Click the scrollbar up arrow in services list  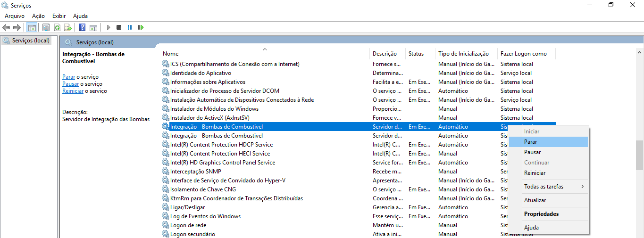(x=640, y=52)
